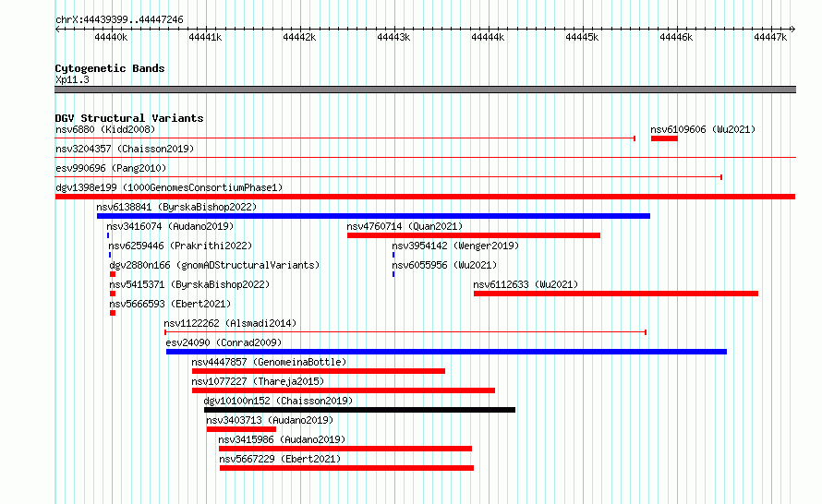Open the nsv3204357 (Chaisson2019) label
The height and width of the screenshot is (504, 822).
pyautogui.click(x=125, y=149)
